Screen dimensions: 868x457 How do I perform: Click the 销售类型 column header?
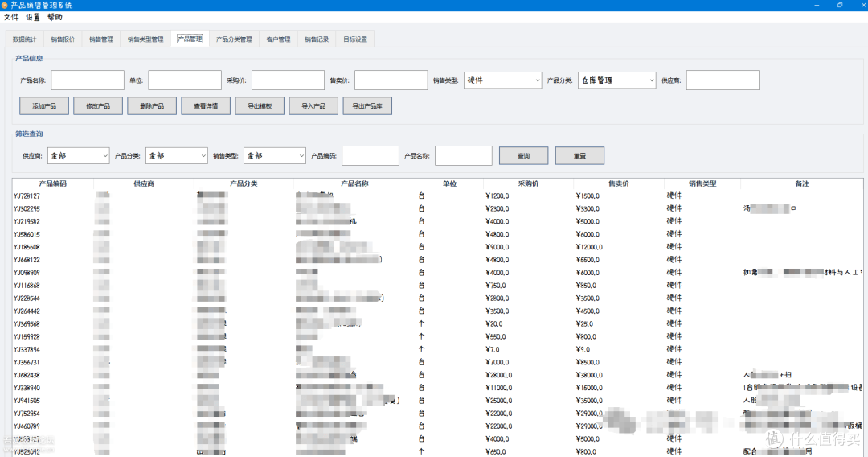tap(702, 184)
